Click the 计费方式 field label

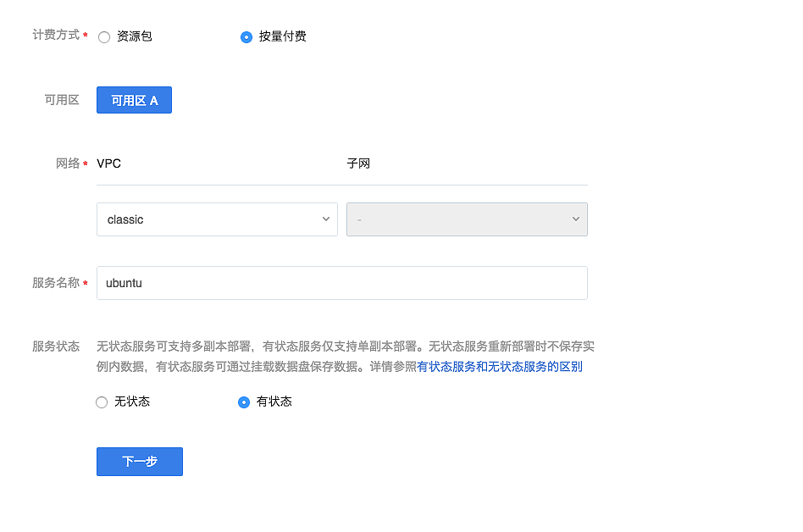pyautogui.click(x=56, y=35)
